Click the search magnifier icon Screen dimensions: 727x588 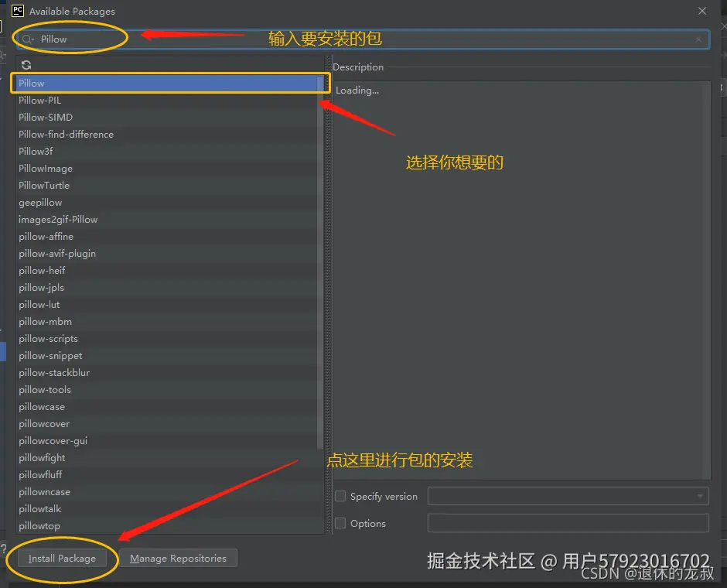pos(27,39)
